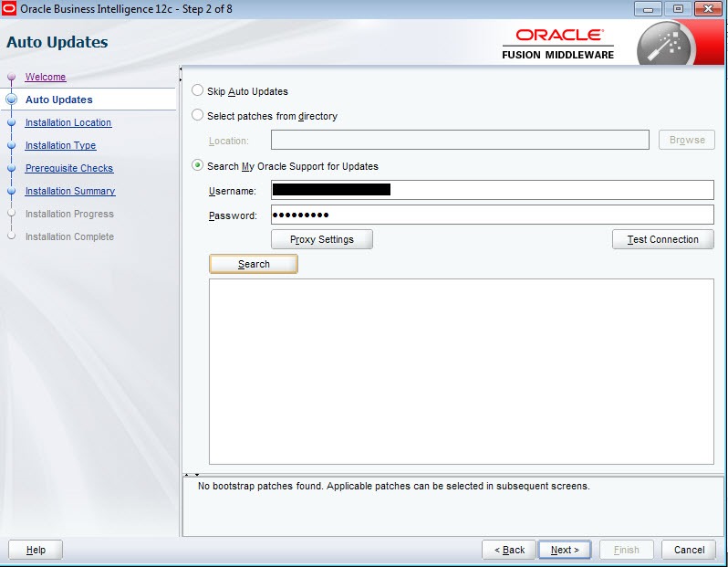
Task: Maximize the installer window
Action: point(678,9)
